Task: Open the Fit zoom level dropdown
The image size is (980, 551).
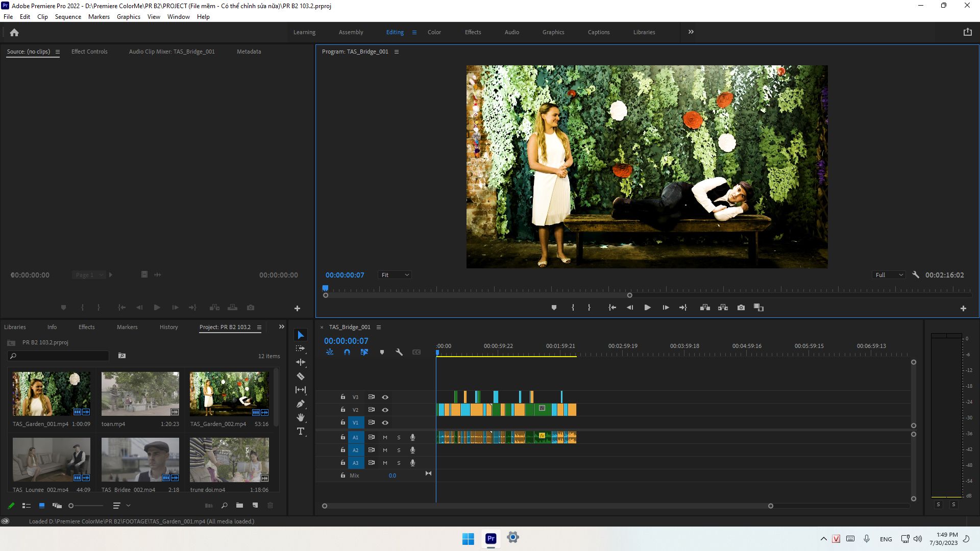Action: (x=395, y=275)
